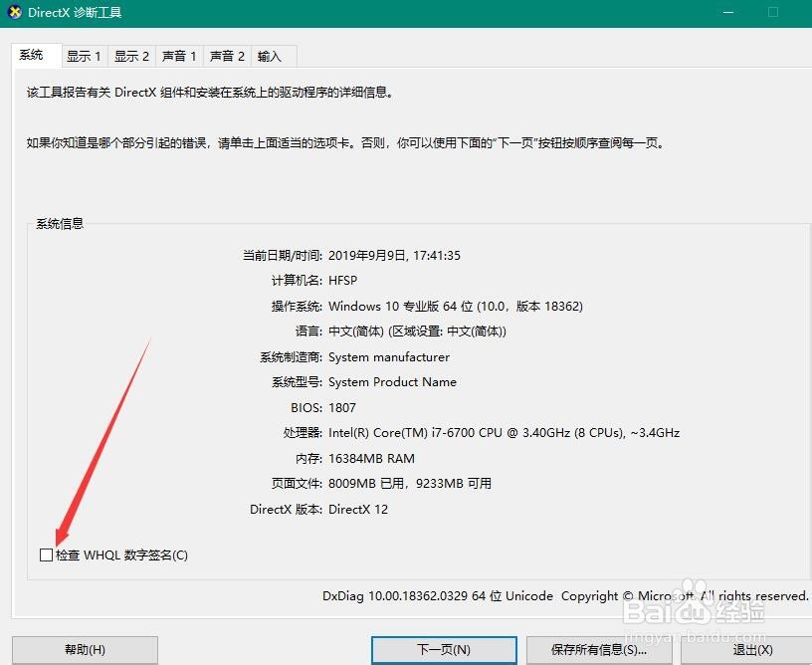
Task: Click the 当前日期/时间 label
Action: 283,255
